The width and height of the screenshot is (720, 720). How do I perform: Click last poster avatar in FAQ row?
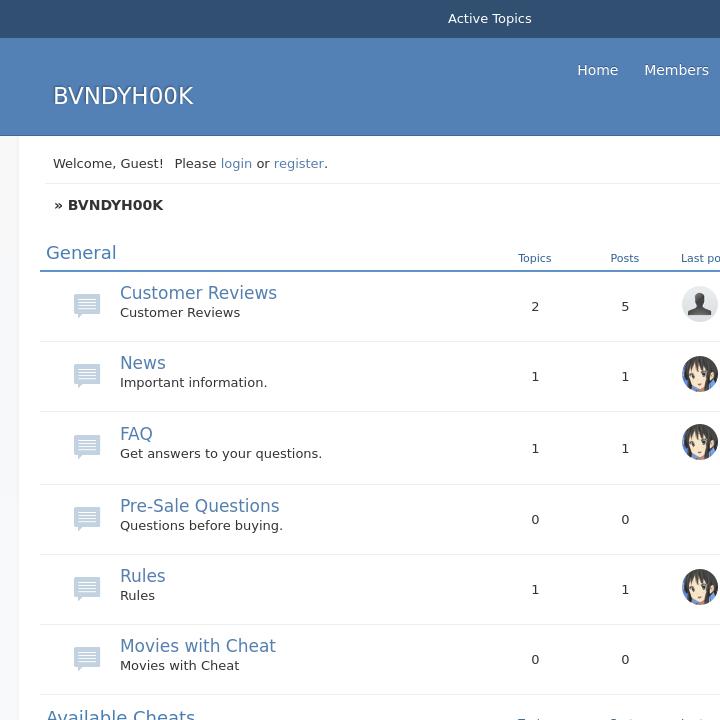point(699,442)
